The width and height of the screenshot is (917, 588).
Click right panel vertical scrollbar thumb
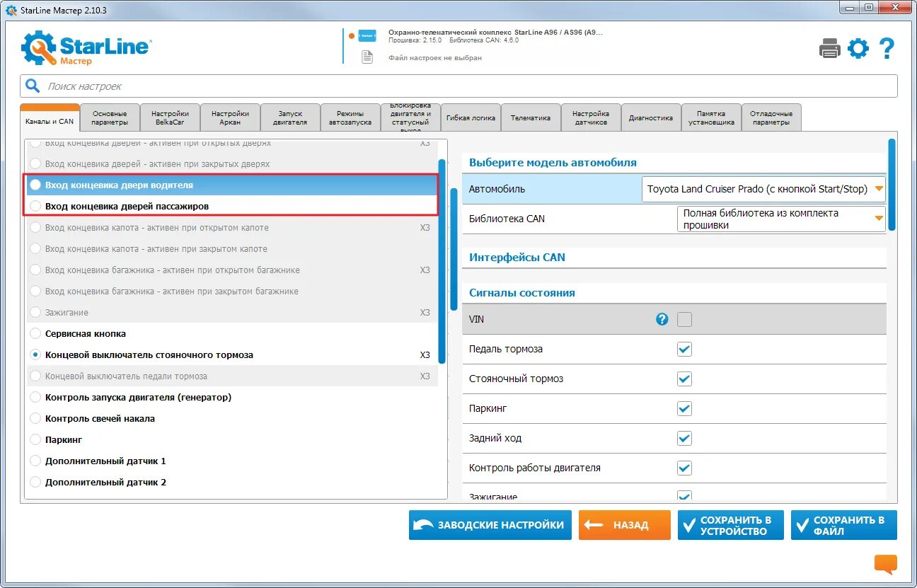click(892, 184)
